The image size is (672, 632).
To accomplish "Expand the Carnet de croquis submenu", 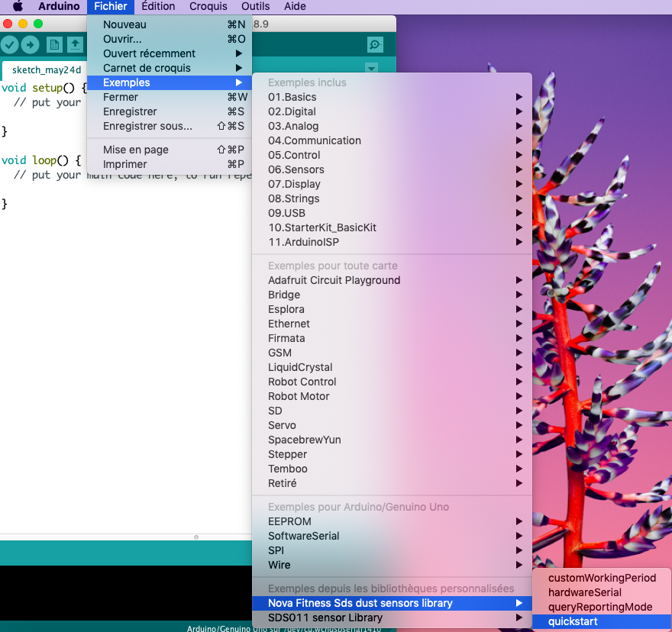I will pos(170,68).
